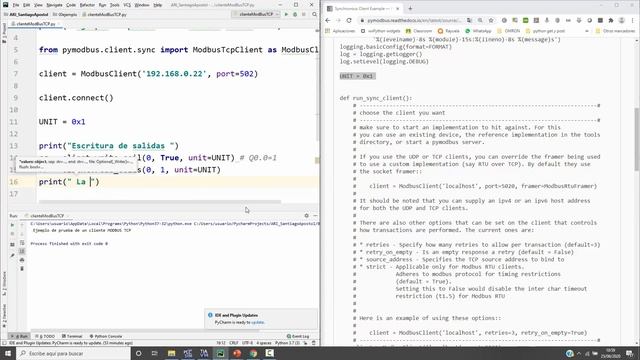The height and width of the screenshot is (360, 640).
Task: Toggle soft-wrap in Run console
Action: pyautogui.click(x=22, y=243)
